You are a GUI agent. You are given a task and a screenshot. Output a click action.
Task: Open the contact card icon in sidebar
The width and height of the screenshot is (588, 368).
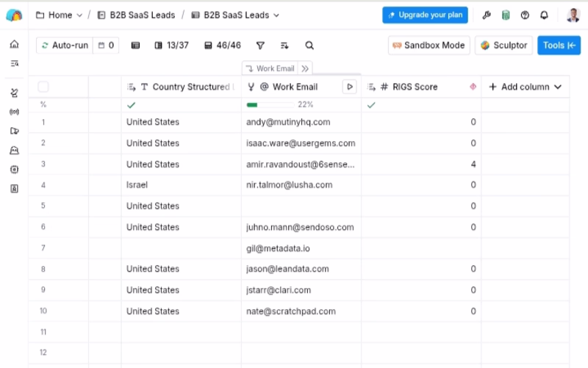pos(14,189)
